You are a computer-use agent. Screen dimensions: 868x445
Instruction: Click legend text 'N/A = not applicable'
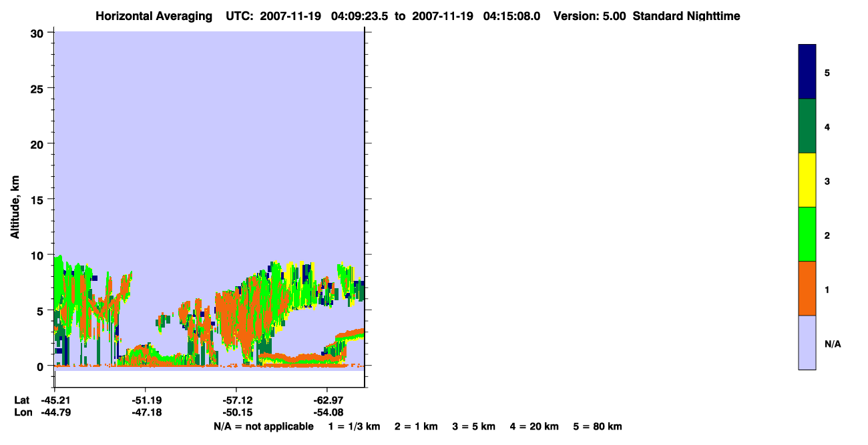coord(263,426)
